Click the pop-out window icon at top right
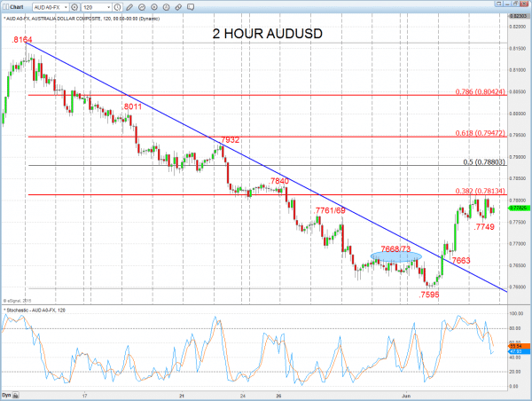This screenshot has width=532, height=401. tap(498, 4)
